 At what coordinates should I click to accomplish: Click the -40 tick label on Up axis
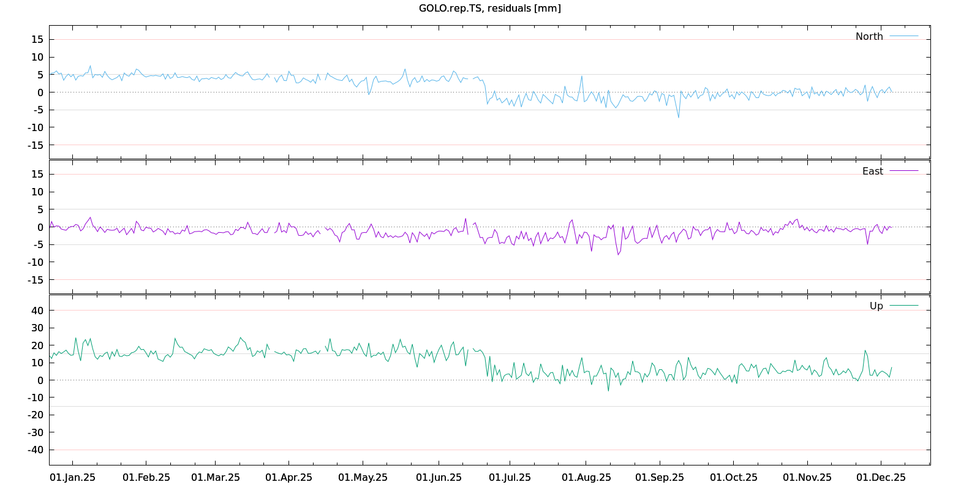pos(36,450)
